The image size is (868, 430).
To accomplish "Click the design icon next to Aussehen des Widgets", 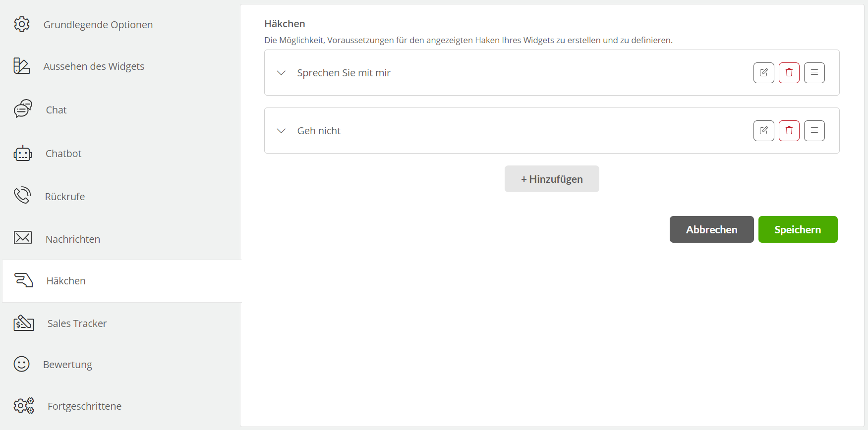I will 22,66.
